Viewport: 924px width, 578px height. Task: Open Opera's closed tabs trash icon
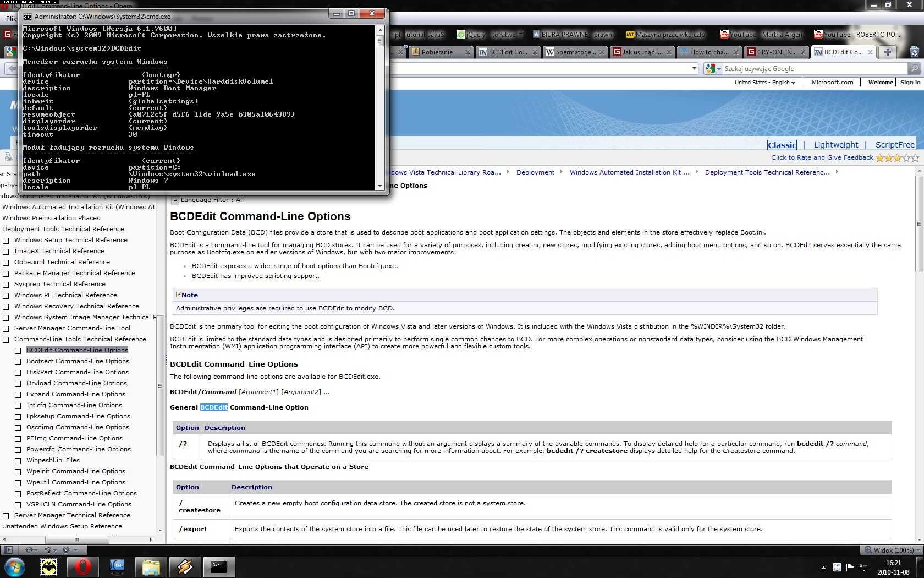(x=914, y=52)
